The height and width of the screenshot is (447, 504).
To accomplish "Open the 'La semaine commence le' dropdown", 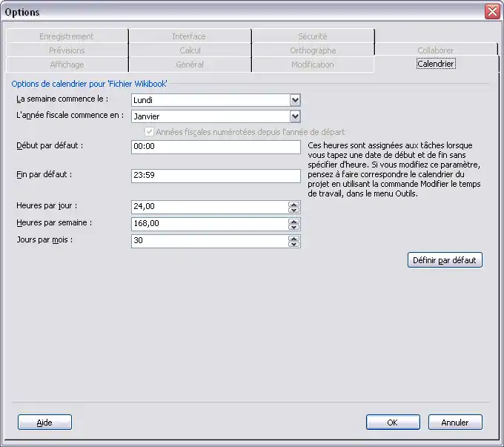I will 295,100.
